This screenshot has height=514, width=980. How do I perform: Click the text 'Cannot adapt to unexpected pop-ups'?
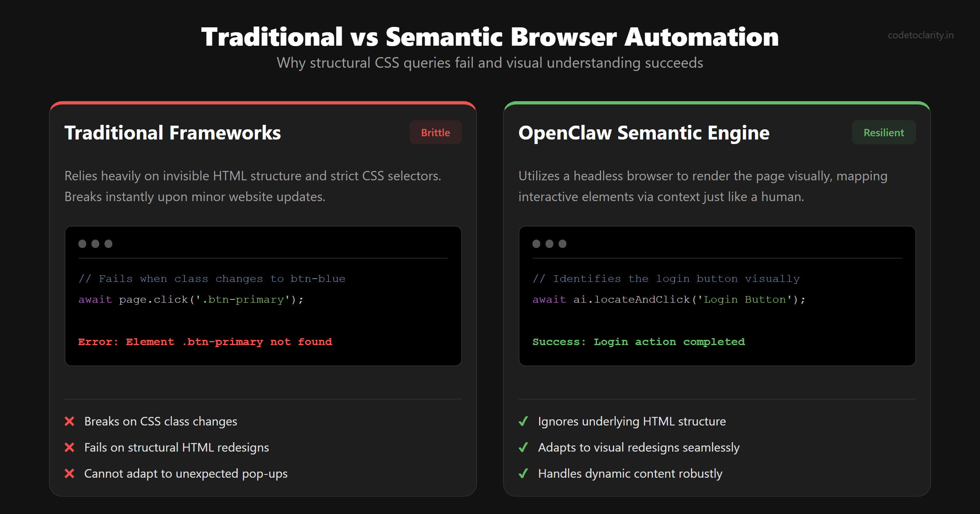186,474
